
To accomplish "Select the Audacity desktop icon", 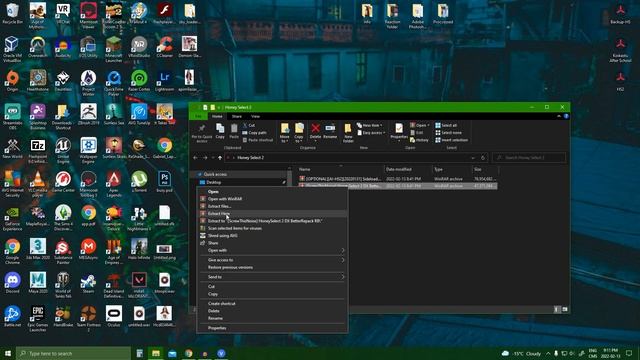I will (x=63, y=47).
